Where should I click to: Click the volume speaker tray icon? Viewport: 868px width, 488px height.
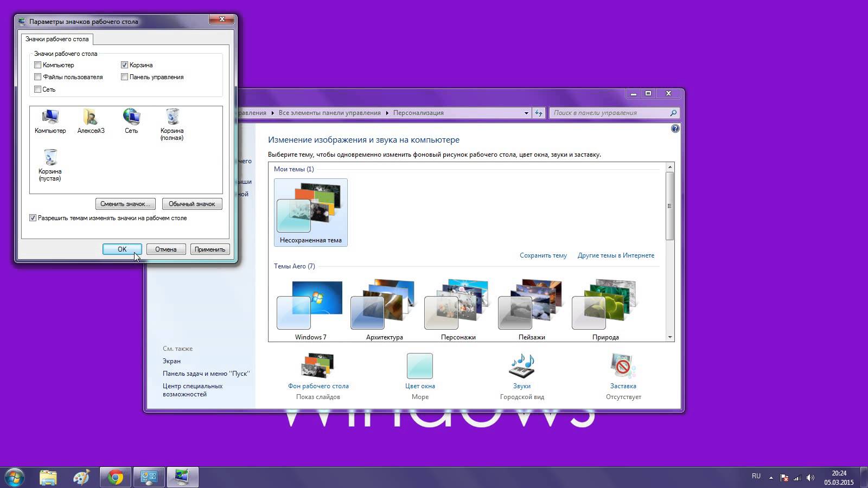(810, 478)
